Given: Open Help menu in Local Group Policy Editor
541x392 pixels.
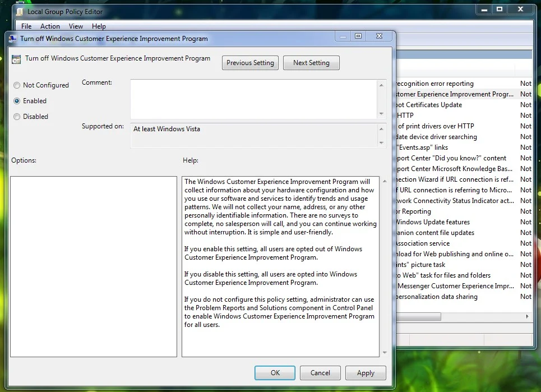Looking at the screenshot, I should click(99, 26).
